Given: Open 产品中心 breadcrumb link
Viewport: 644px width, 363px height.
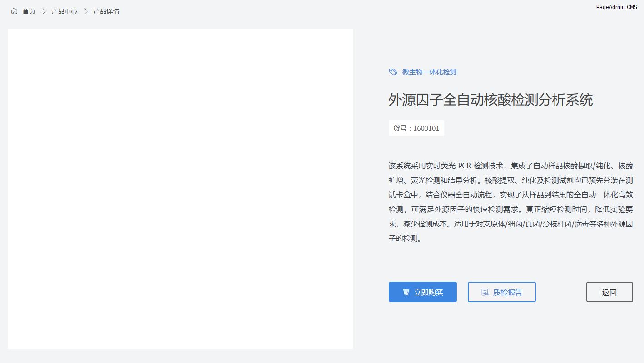Looking at the screenshot, I should 64,11.
